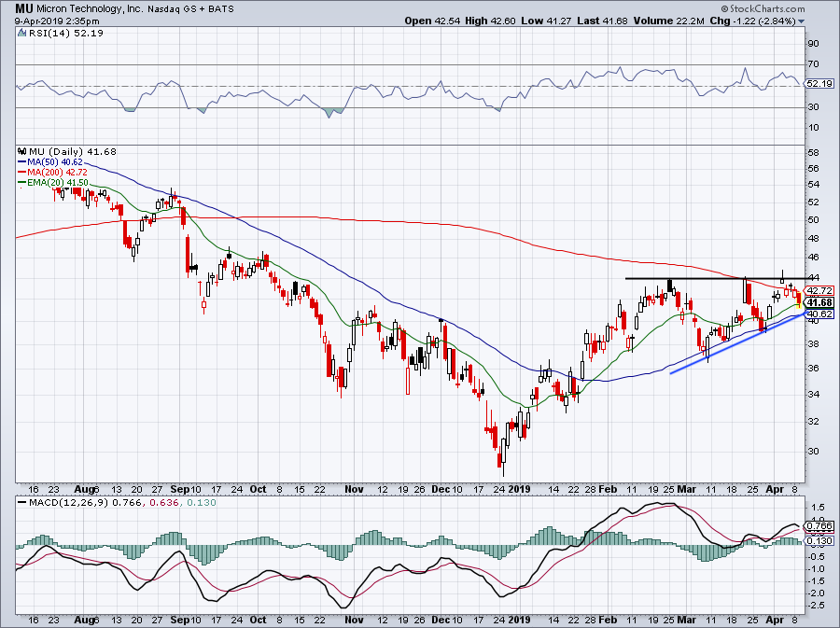This screenshot has width=840, height=628.
Task: Click the red line marker of MA(200) legend
Action: [x=22, y=173]
